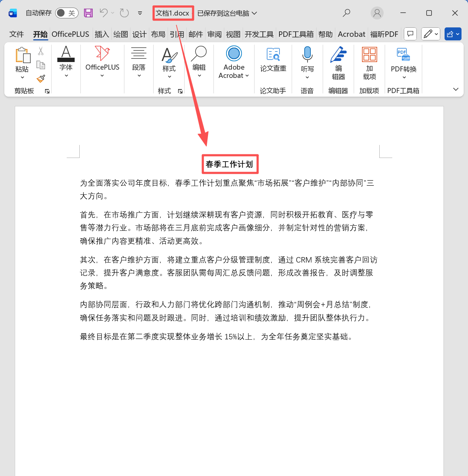Open the clipboard dialog launcher arrow
Screen dimensions: 468x476
(47, 91)
